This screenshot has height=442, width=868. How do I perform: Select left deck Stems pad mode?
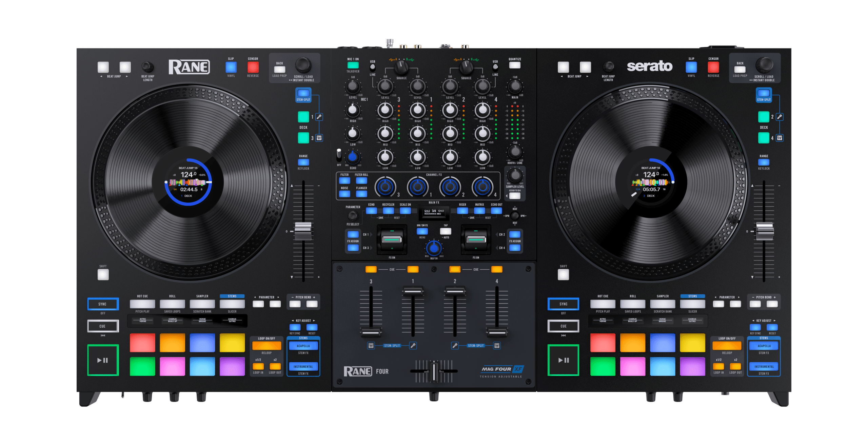(x=232, y=304)
